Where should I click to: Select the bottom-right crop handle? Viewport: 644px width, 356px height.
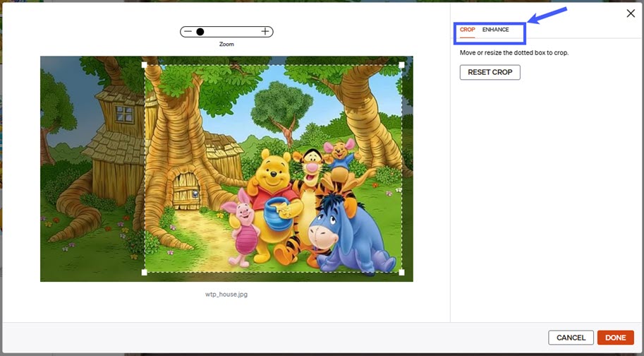tap(401, 272)
